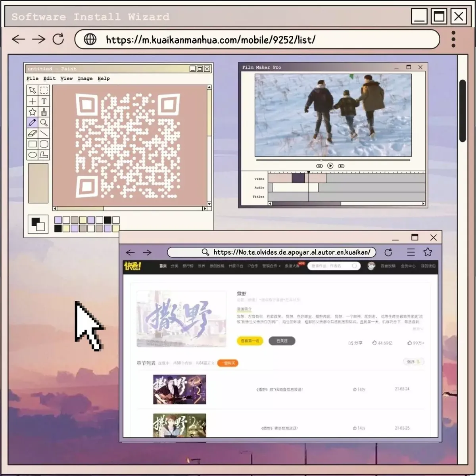Select the arrow pointer tool in Paint
476x476 pixels.
pyautogui.click(x=33, y=90)
